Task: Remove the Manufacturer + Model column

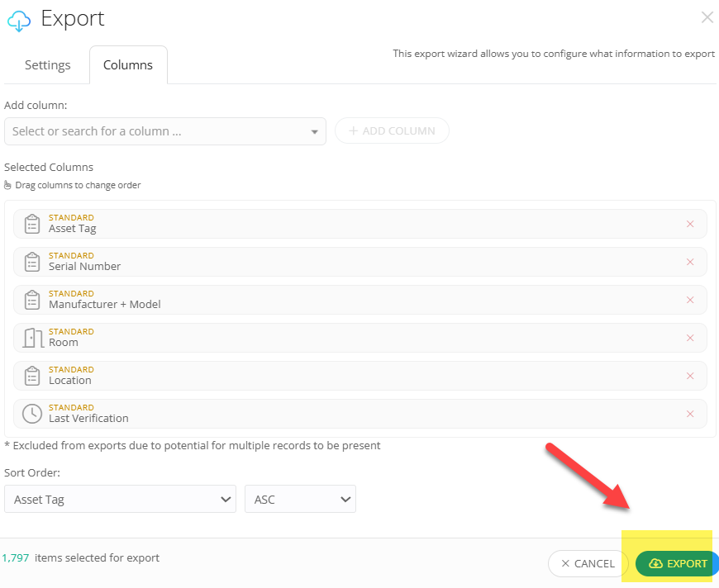Action: (x=690, y=299)
